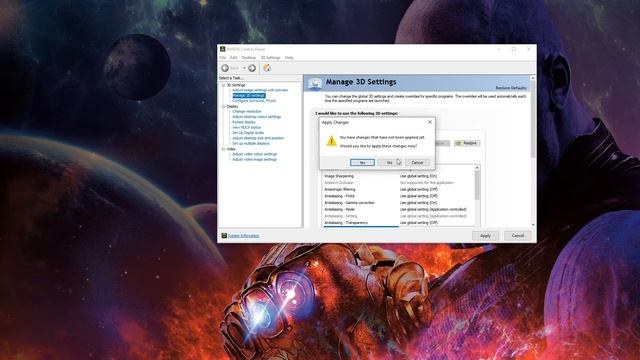The height and width of the screenshot is (360, 640).
Task: Click the settings list vertical scrollbar thumb
Action: pos(477,186)
